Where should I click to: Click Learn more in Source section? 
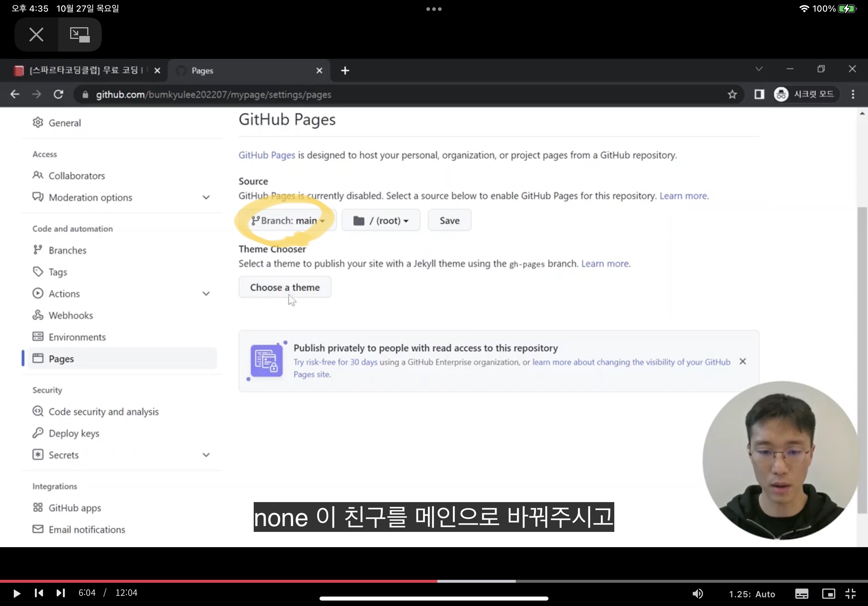[x=683, y=196]
